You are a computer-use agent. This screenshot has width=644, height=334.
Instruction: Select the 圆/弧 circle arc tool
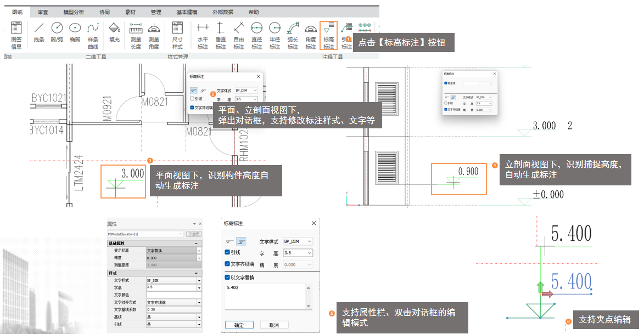[57, 32]
